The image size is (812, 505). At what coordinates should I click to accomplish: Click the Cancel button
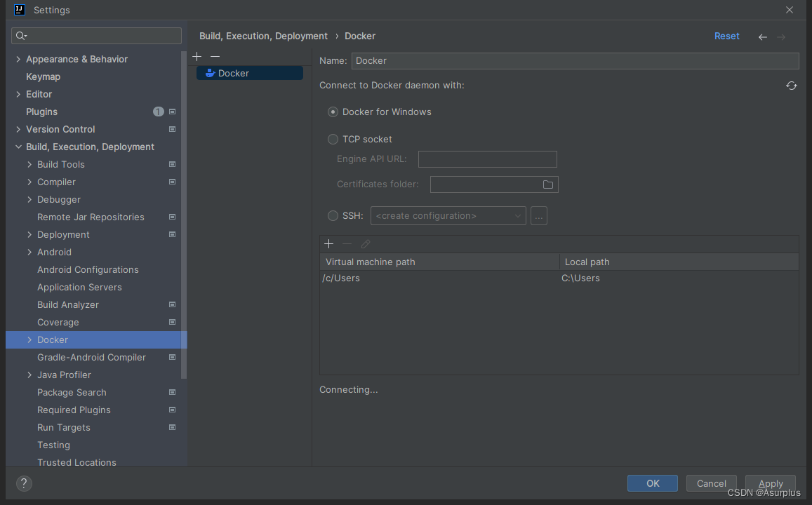(x=712, y=483)
